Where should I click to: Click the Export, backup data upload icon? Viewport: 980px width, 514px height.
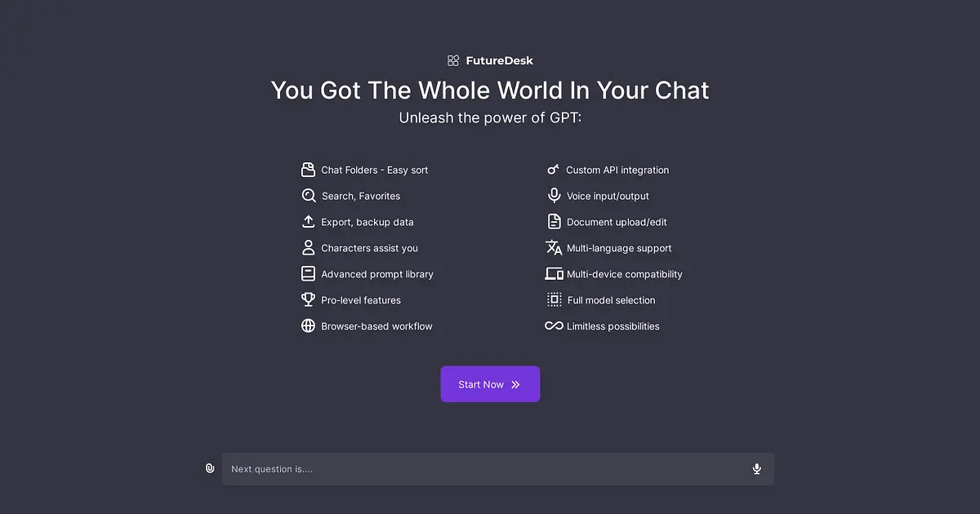pyautogui.click(x=308, y=222)
